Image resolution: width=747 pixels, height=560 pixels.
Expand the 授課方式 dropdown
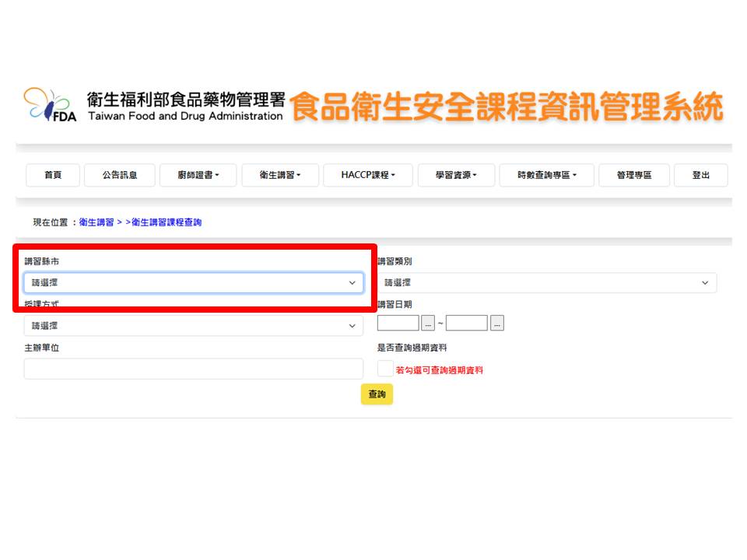193,326
